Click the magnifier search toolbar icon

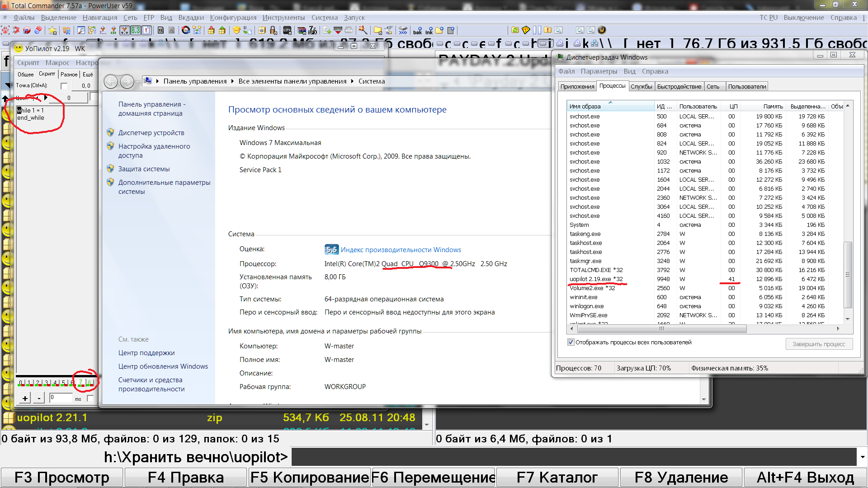pos(81,30)
